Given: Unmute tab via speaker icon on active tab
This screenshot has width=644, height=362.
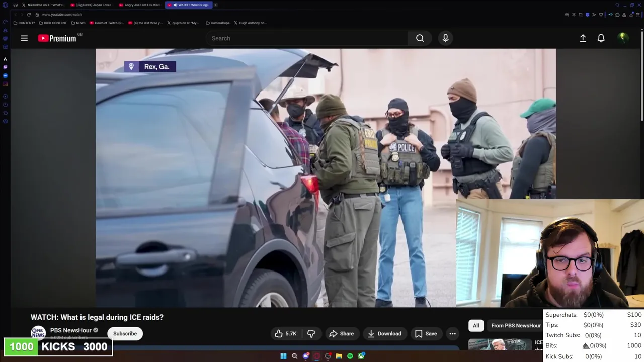Looking at the screenshot, I should pos(175,5).
